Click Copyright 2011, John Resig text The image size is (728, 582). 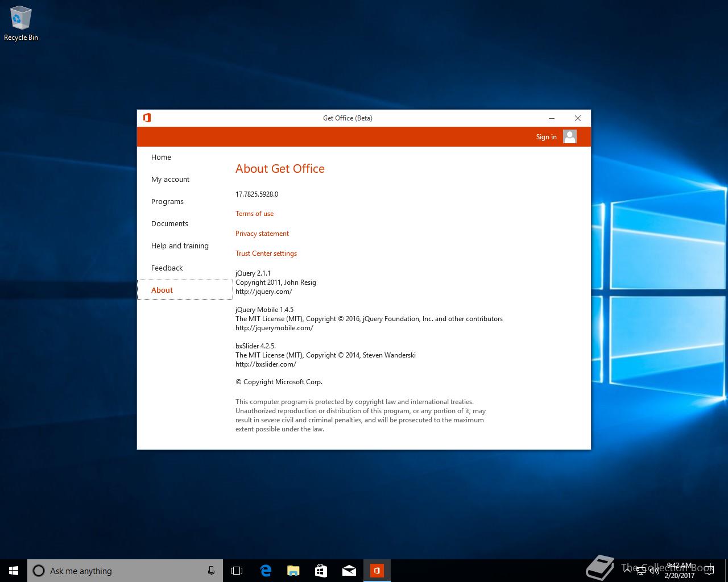276,282
